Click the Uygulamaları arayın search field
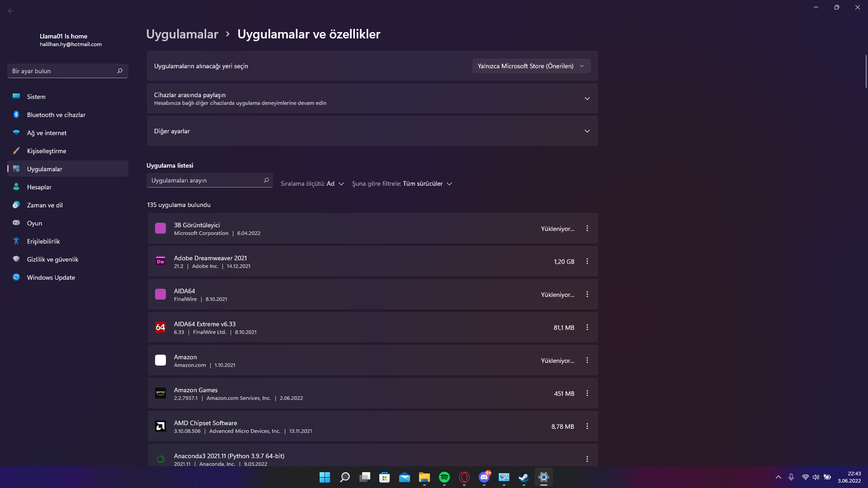This screenshot has height=488, width=868. point(206,180)
